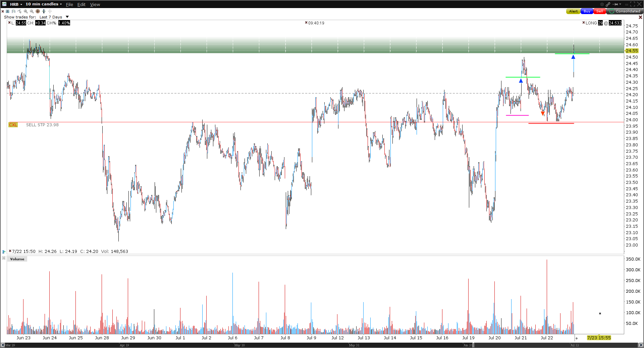Open the Show trades for Last 7 Days dropdown
The image size is (644, 348).
[54, 17]
